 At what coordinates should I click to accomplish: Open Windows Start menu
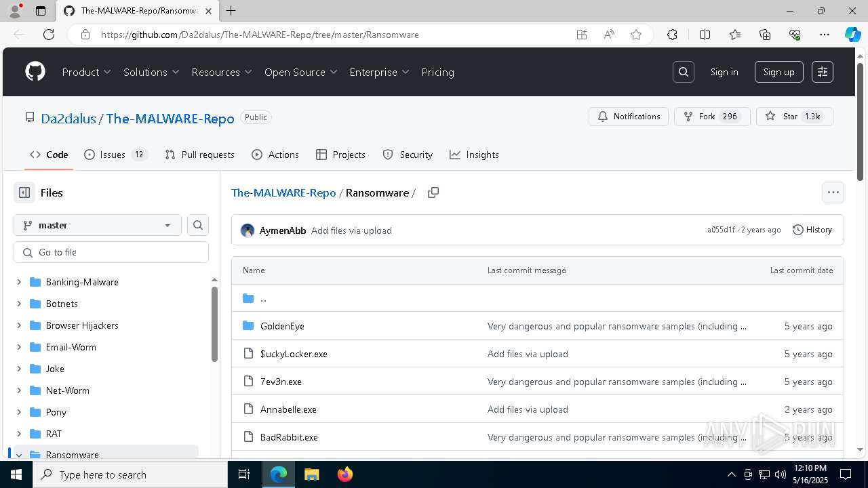tap(16, 474)
